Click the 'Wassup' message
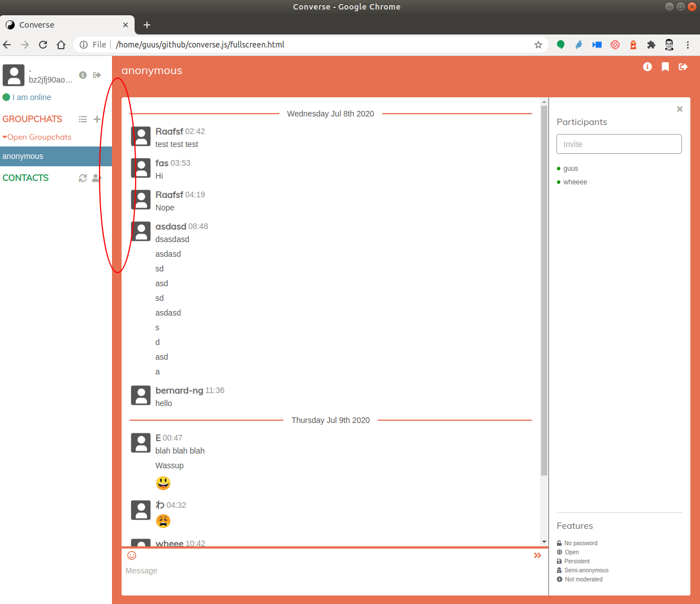This screenshot has height=604, width=700. pos(170,465)
